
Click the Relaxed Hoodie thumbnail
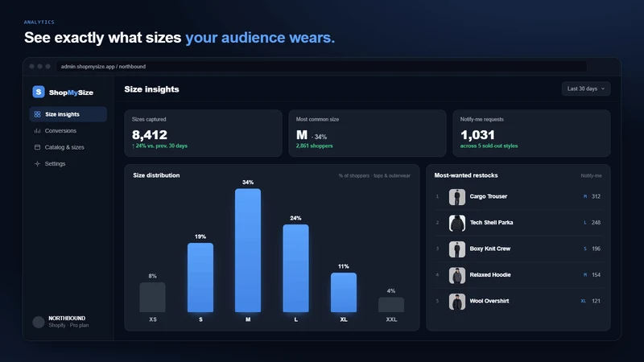(x=456, y=275)
